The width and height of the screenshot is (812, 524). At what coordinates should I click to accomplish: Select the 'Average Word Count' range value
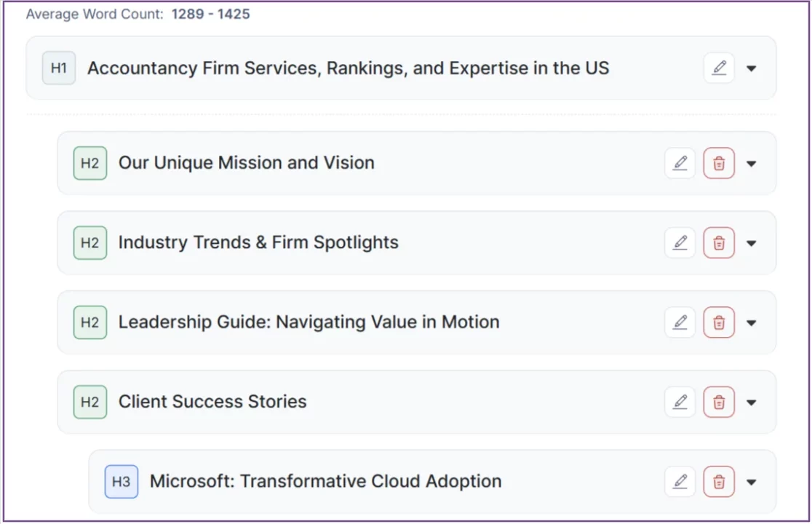[x=212, y=14]
